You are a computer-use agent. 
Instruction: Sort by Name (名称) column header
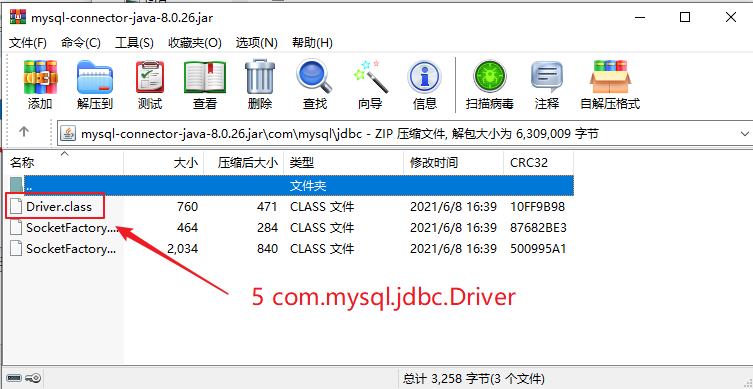pyautogui.click(x=64, y=163)
